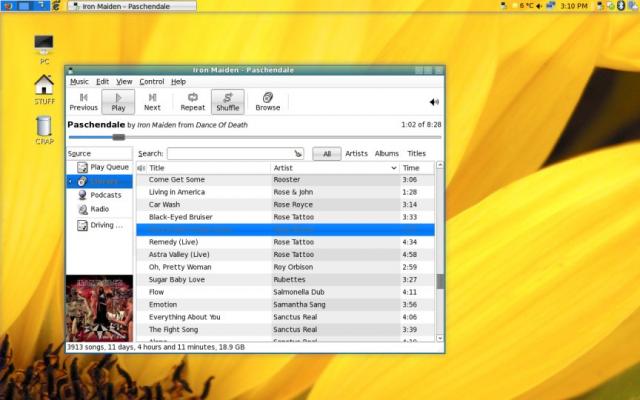Open the Browse view
This screenshot has width=640, height=400.
coord(268,102)
